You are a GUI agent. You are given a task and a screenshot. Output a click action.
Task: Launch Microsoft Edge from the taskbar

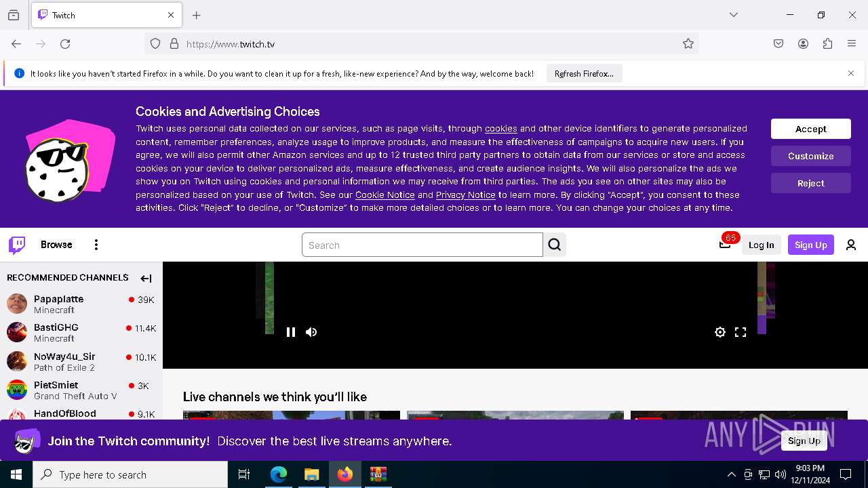pos(279,474)
